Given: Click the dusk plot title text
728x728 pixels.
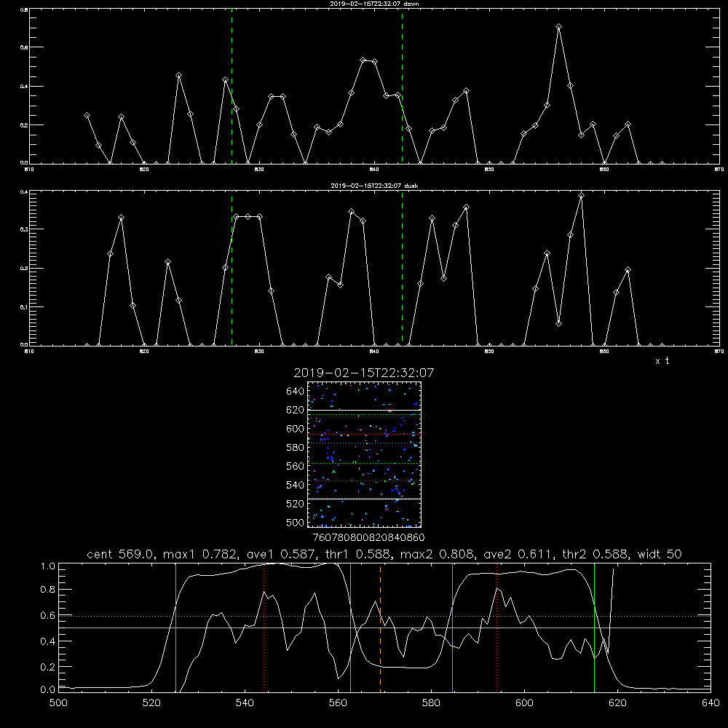Looking at the screenshot, I should coord(374,186).
